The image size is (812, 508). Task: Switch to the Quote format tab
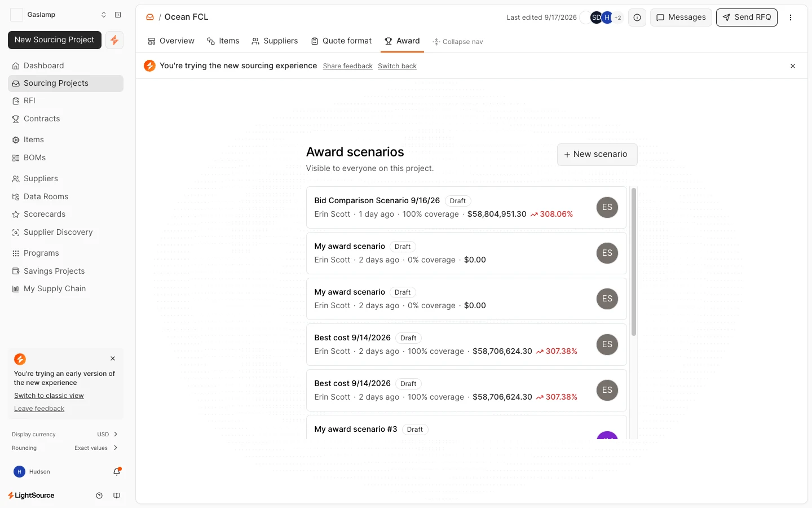(x=342, y=41)
